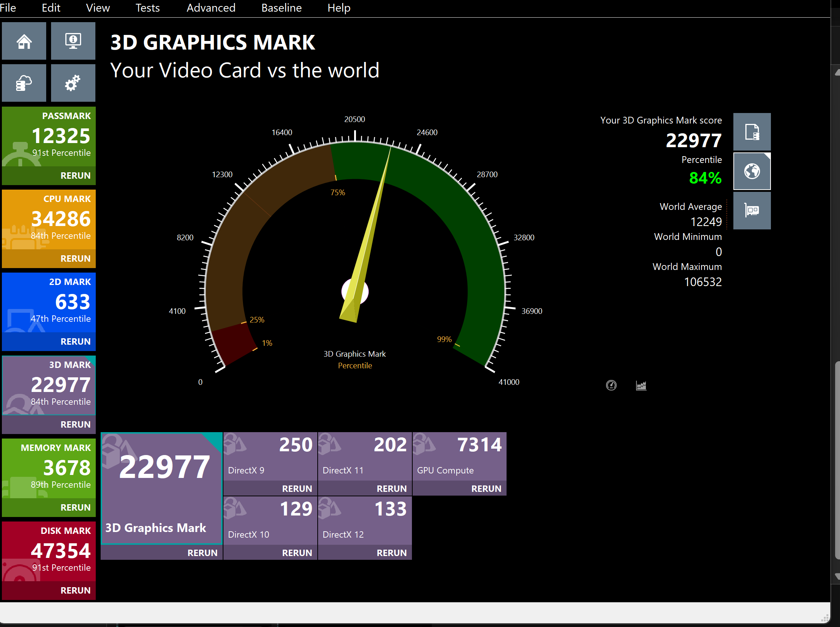Rerun the CPU Mark test

(75, 258)
